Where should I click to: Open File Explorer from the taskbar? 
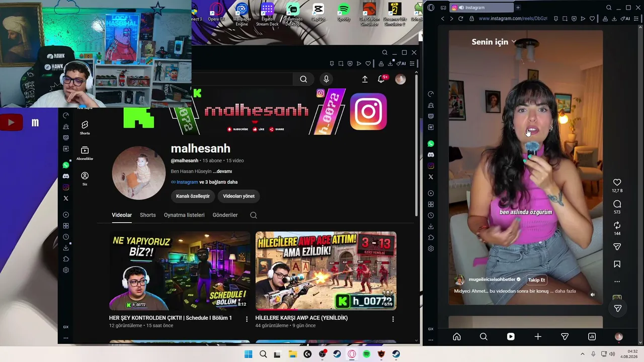292,354
